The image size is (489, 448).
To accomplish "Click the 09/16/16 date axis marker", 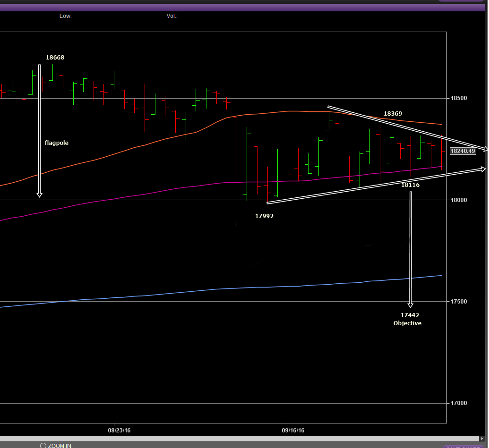I will tap(293, 430).
